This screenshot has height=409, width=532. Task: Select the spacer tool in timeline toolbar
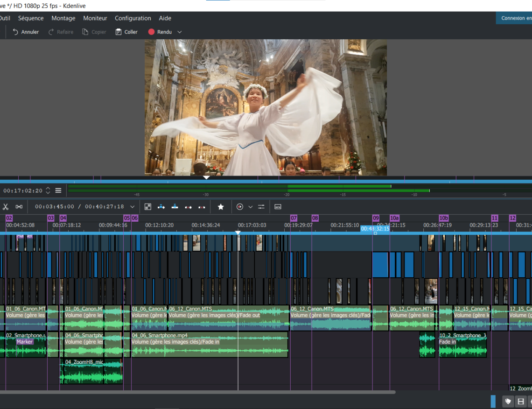point(19,207)
